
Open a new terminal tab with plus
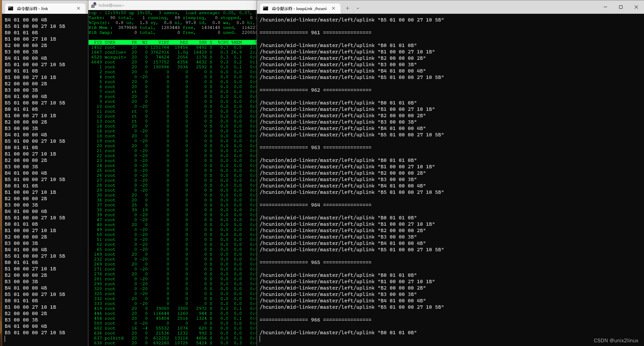pos(347,8)
